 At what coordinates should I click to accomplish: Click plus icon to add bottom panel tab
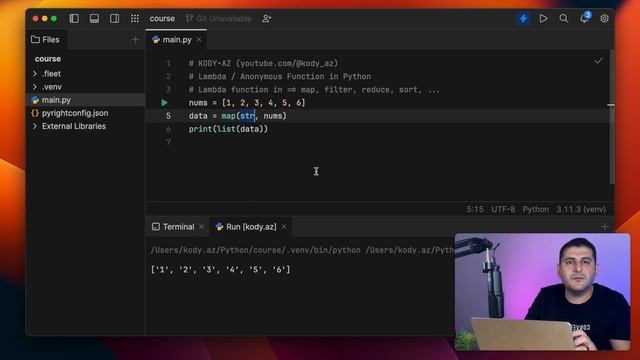pyautogui.click(x=604, y=227)
